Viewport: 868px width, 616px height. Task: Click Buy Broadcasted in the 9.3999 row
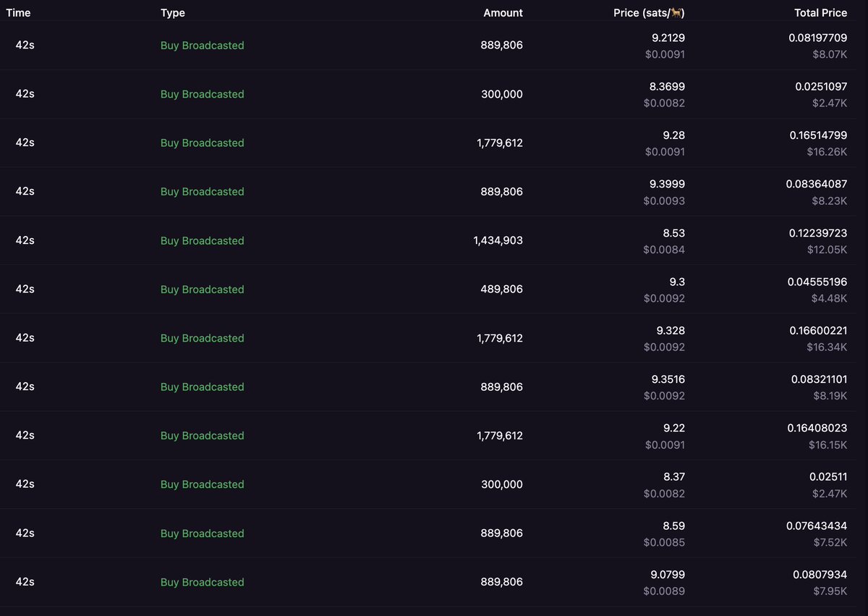(x=203, y=192)
